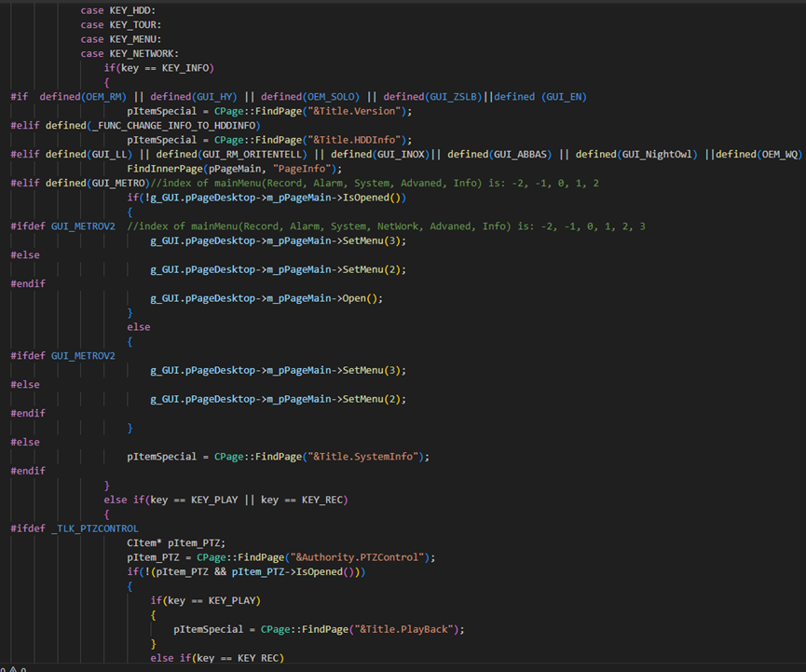Click the macro name "GUI_EN"
Viewport: 806px width, 672px height.
(564, 97)
